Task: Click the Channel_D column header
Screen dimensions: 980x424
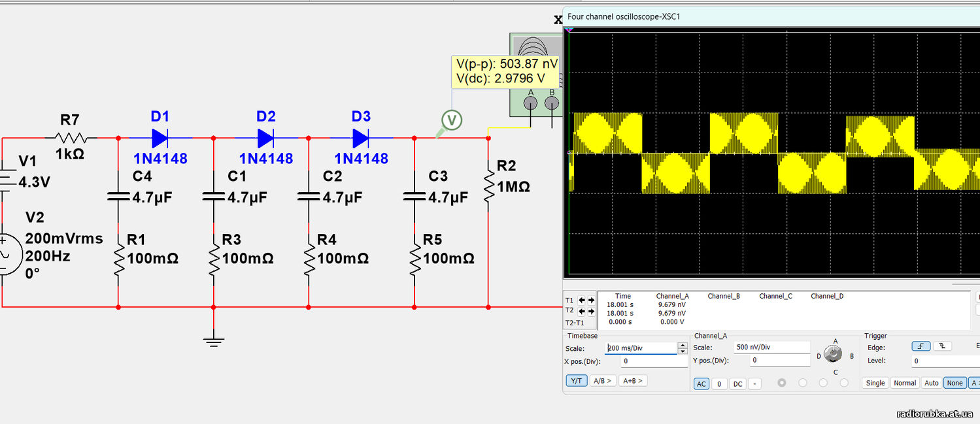Action: click(827, 296)
